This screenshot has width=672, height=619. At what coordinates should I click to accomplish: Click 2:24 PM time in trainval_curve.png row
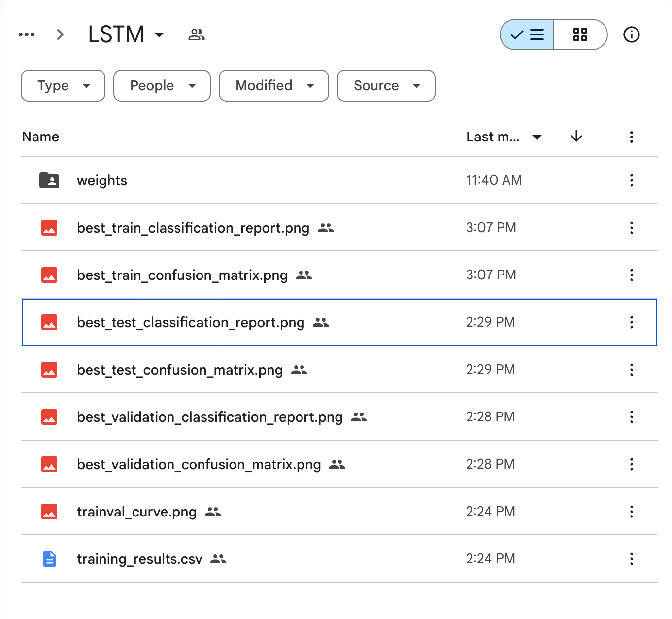click(x=491, y=512)
